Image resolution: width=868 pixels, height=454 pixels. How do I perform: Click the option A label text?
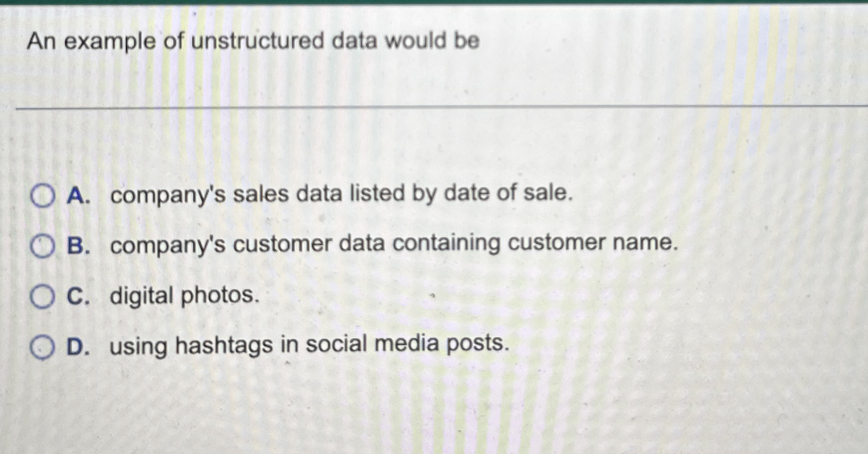point(340,195)
